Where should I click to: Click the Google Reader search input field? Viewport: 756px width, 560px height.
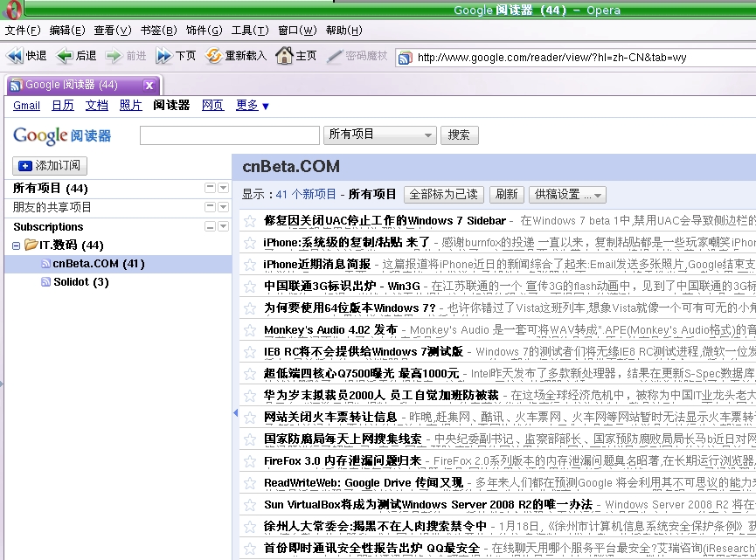pyautogui.click(x=230, y=135)
